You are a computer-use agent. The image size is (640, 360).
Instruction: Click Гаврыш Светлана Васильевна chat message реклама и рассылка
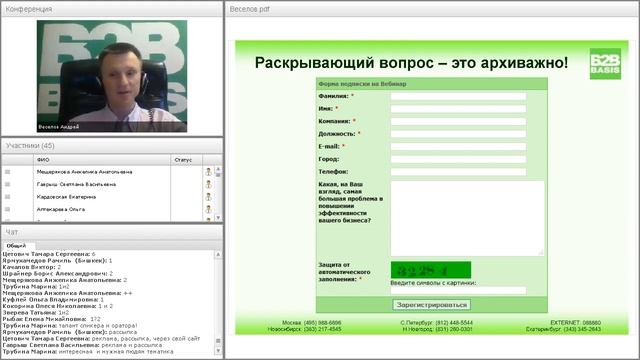coord(82,345)
